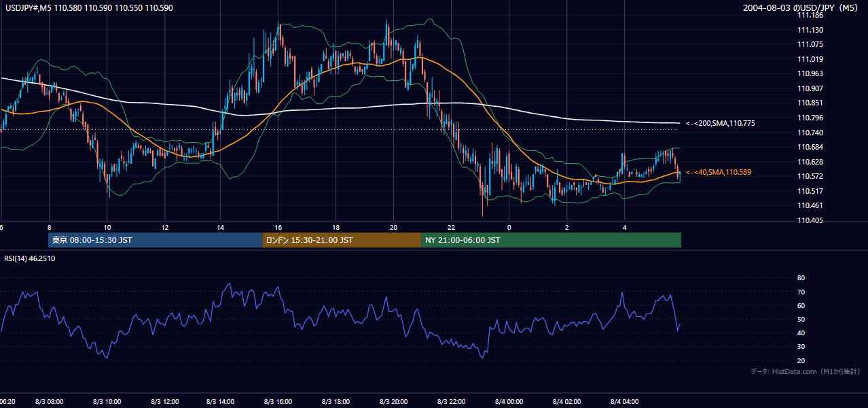Click the 8/3 20:00 time axis label
Screen dimensions: 868x408
click(394, 402)
